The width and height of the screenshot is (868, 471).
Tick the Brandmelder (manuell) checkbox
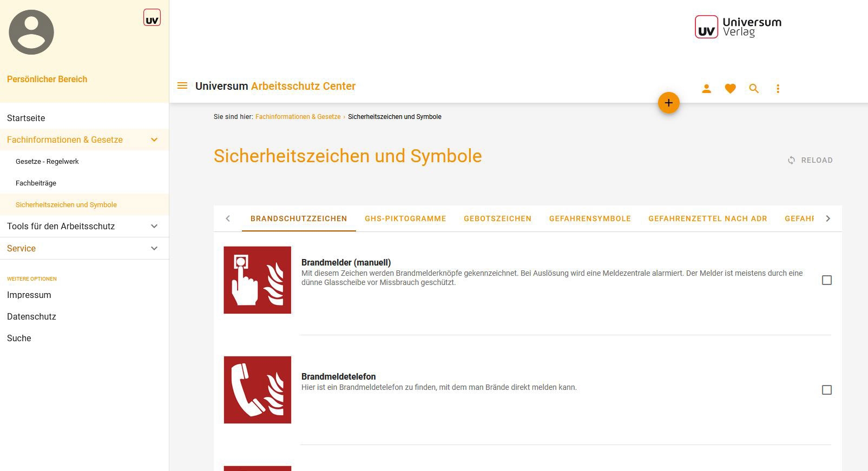click(x=827, y=280)
